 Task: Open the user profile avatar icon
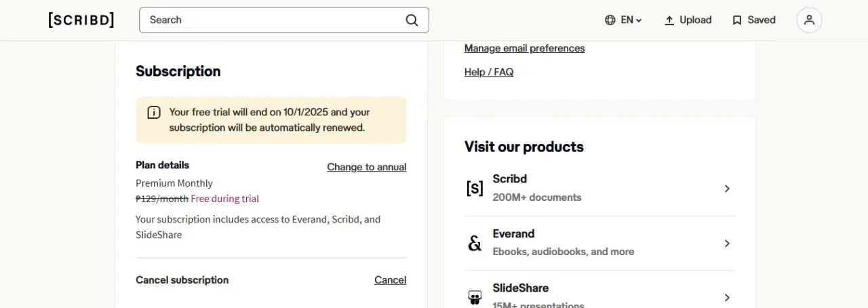[809, 20]
